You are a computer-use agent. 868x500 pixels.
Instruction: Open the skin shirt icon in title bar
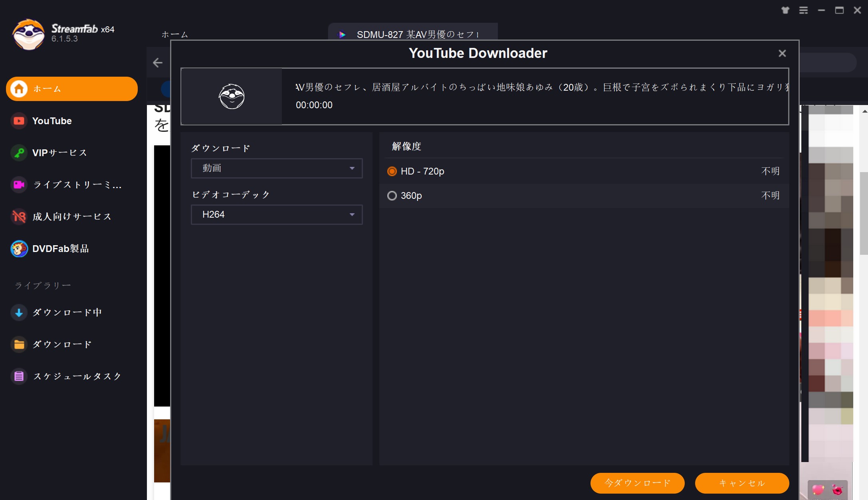[785, 10]
